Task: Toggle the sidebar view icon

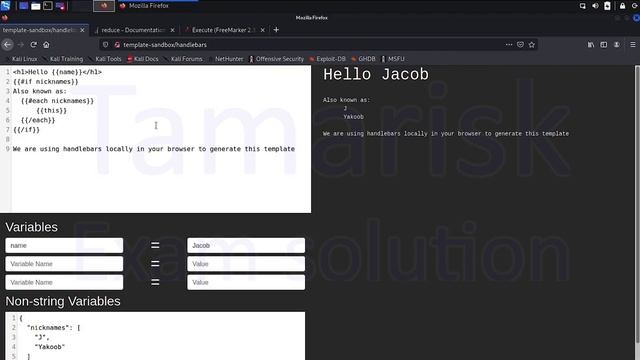Action: (x=604, y=45)
